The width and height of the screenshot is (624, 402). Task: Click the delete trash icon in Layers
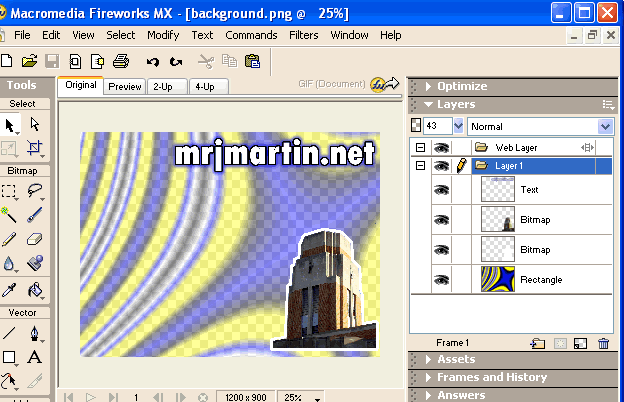click(x=603, y=343)
